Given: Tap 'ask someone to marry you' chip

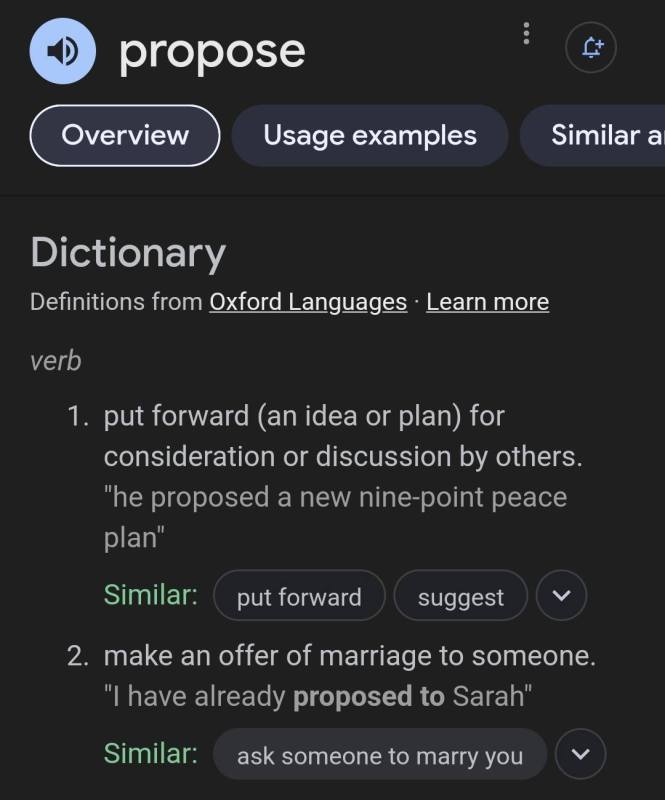Looking at the screenshot, I should (x=380, y=754).
